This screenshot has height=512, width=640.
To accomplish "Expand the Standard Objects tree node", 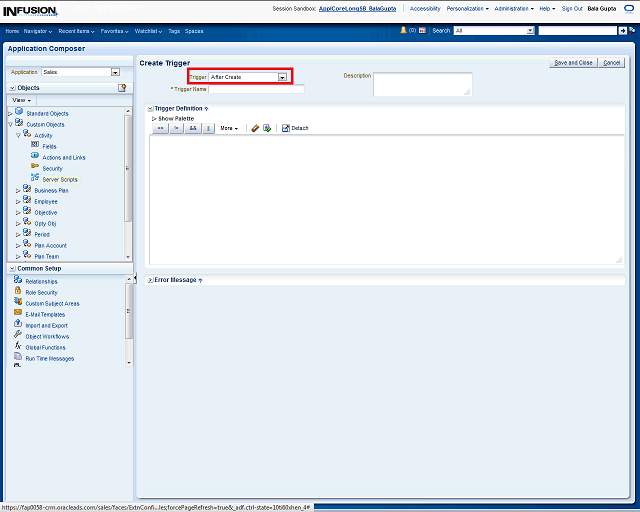I will 11,114.
